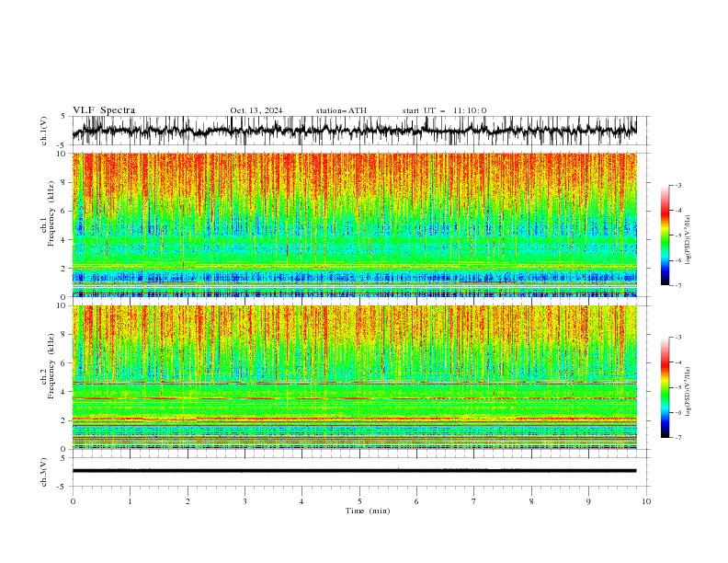This screenshot has height=563, width=728.
Task: Click the "VLF Spectra" plot title
Action: coord(104,110)
